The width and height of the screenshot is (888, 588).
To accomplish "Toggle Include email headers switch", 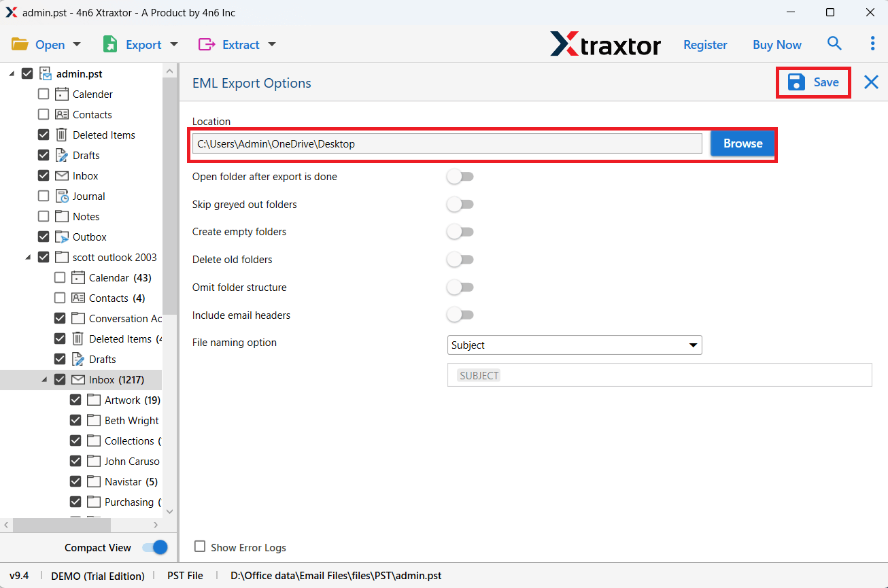I will tap(460, 315).
